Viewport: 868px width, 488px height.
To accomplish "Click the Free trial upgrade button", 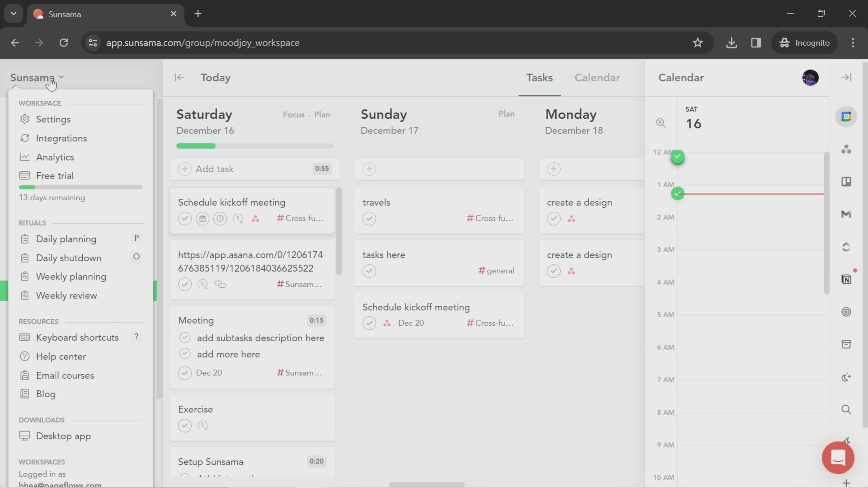I will tap(54, 175).
